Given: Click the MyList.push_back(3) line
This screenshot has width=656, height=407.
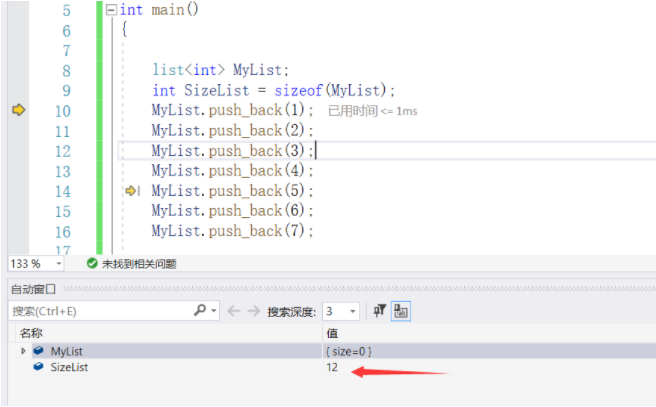Looking at the screenshot, I should pyautogui.click(x=233, y=151).
